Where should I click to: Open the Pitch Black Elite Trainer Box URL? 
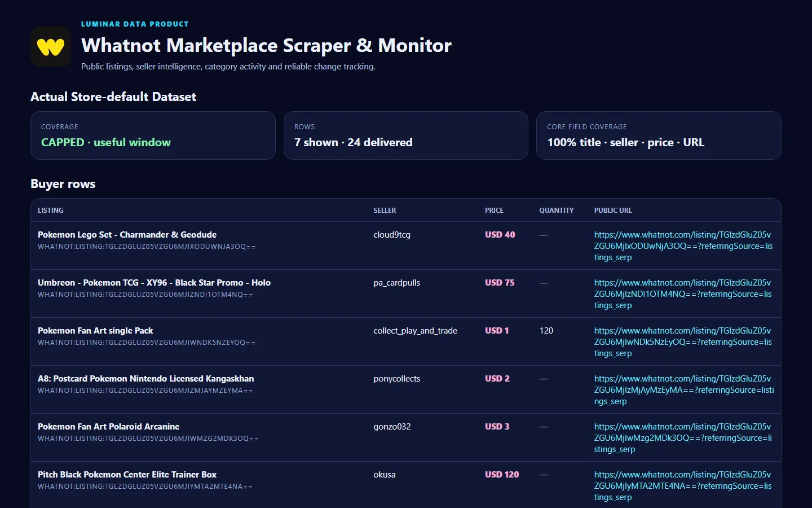click(x=683, y=486)
